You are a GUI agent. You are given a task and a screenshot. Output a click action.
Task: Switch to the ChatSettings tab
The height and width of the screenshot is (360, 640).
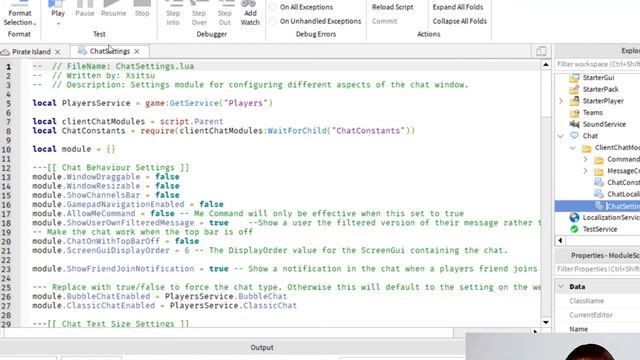(x=110, y=51)
